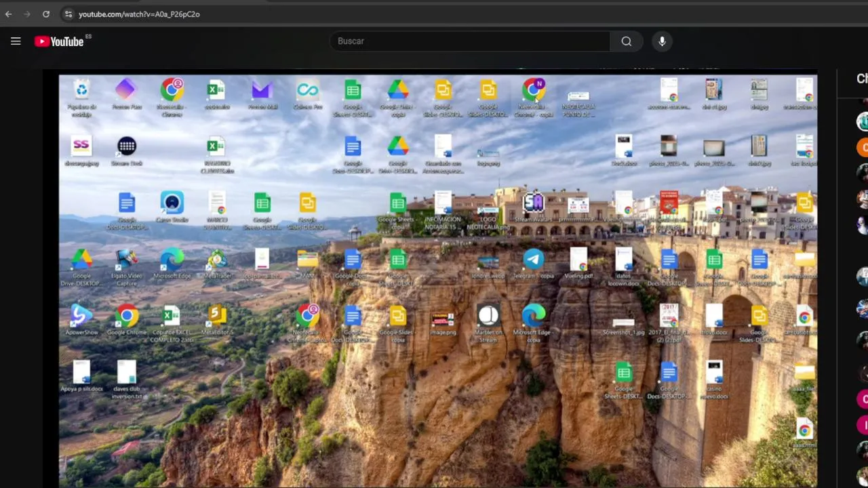Open INFORMACION NOTARIA 15 document
The image size is (868, 488).
(443, 211)
